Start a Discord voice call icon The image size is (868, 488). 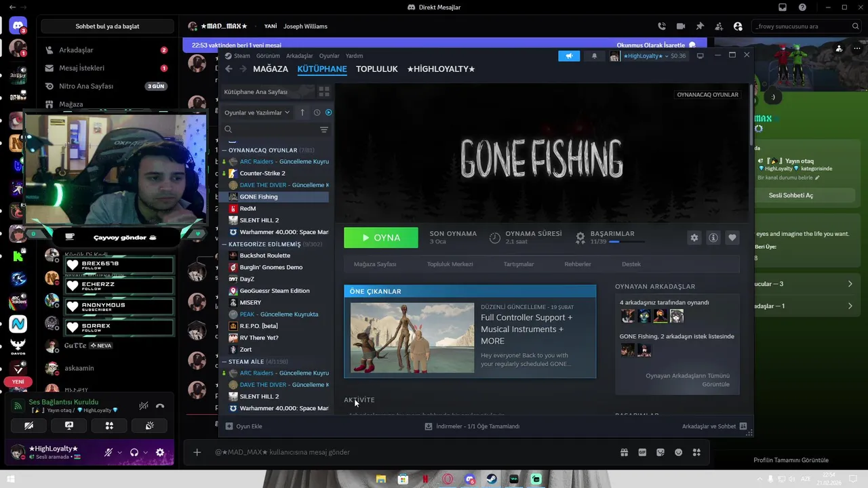[x=662, y=26]
